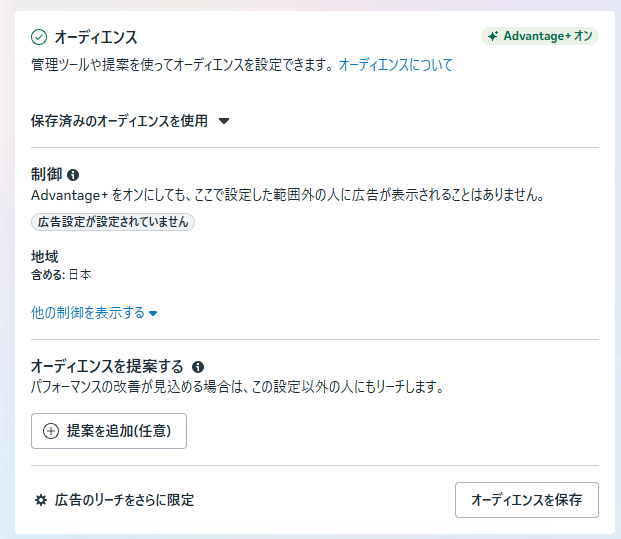Open the 広告のリーチをさらに限定 text link
621x539 pixels.
(x=125, y=500)
